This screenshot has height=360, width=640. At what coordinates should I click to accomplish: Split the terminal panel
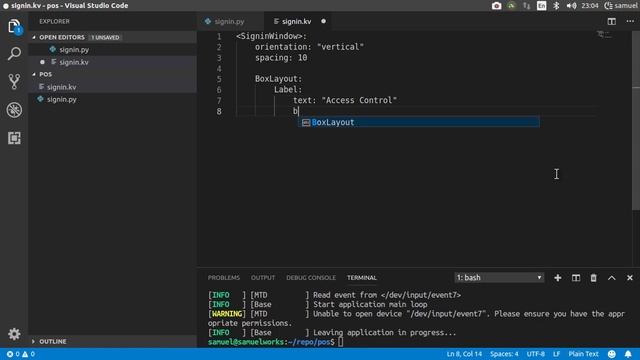coord(576,278)
